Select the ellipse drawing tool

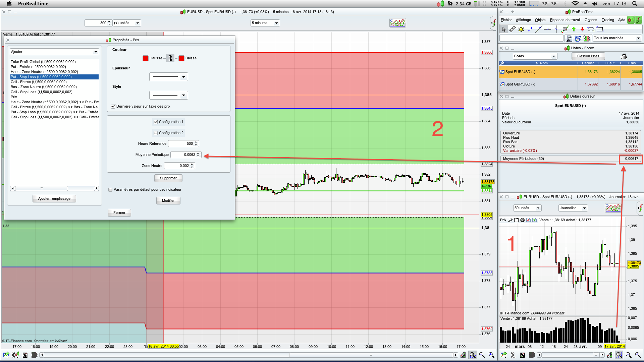(591, 29)
